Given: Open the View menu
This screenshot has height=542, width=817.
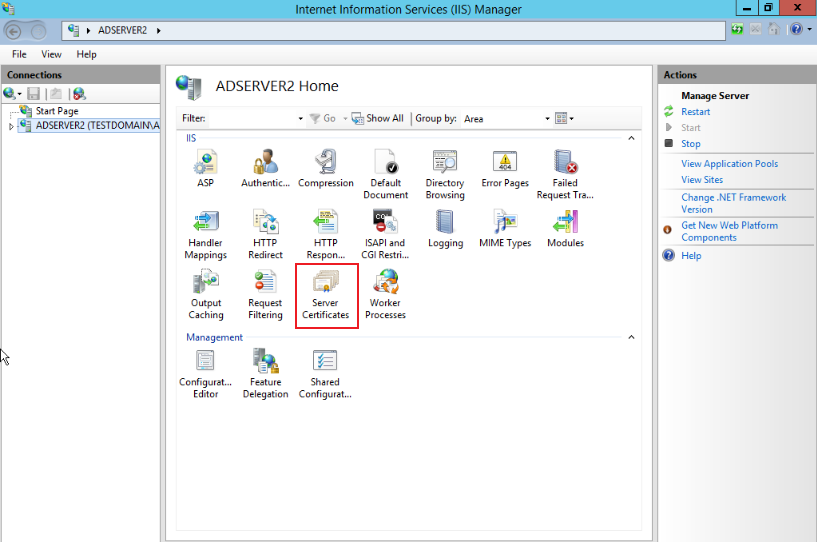Looking at the screenshot, I should pyautogui.click(x=51, y=54).
